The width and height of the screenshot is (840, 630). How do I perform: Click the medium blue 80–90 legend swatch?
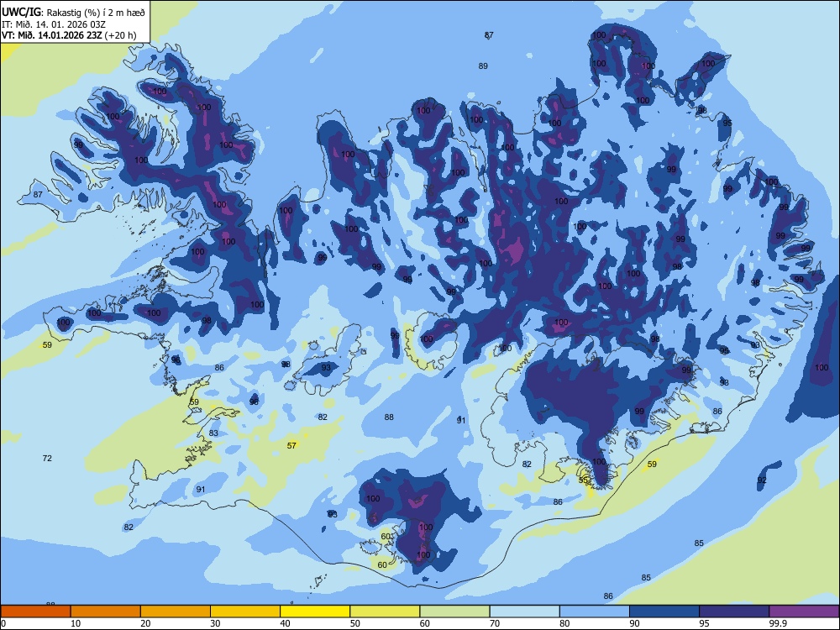595,612
